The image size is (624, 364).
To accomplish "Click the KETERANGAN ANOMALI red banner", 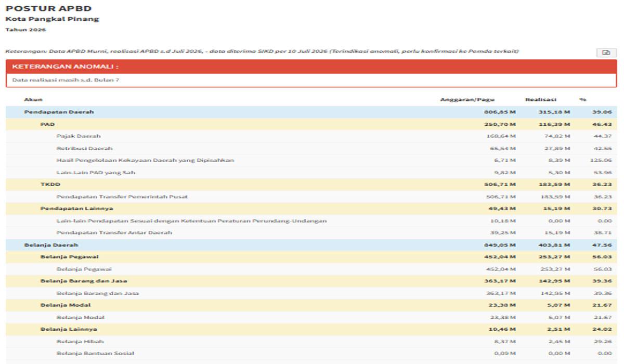I will click(x=311, y=67).
